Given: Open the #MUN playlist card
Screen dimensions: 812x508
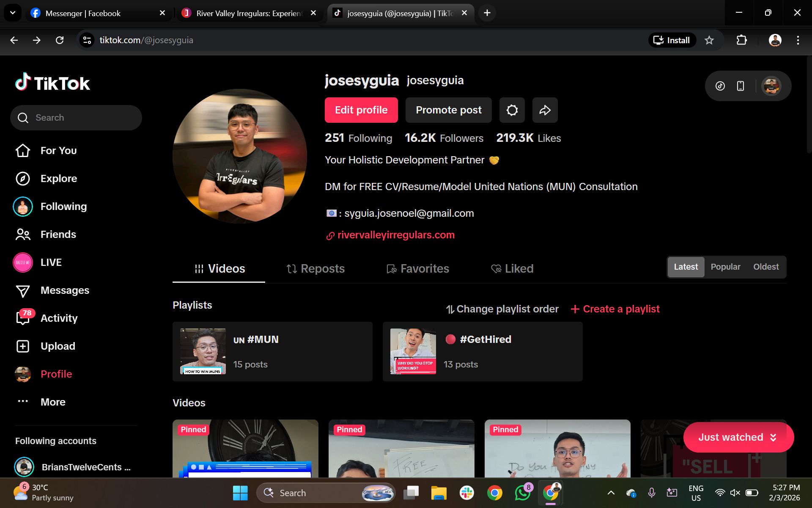Looking at the screenshot, I should coord(272,351).
